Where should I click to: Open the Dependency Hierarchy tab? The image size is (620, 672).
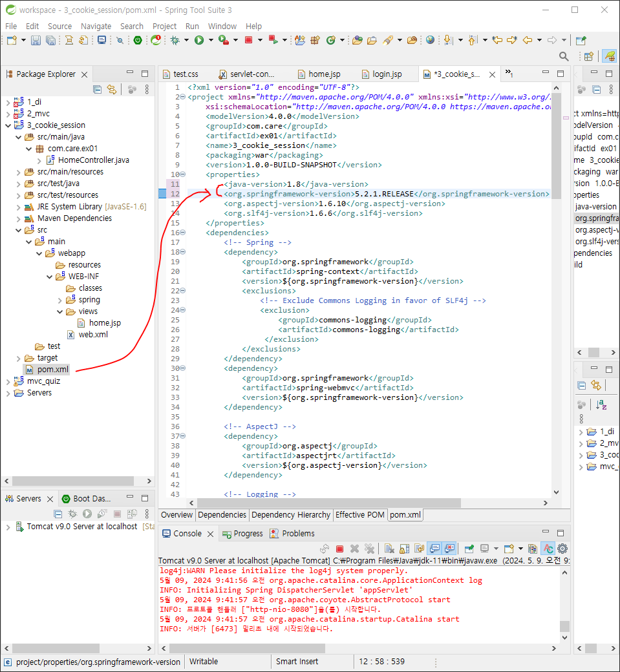291,515
